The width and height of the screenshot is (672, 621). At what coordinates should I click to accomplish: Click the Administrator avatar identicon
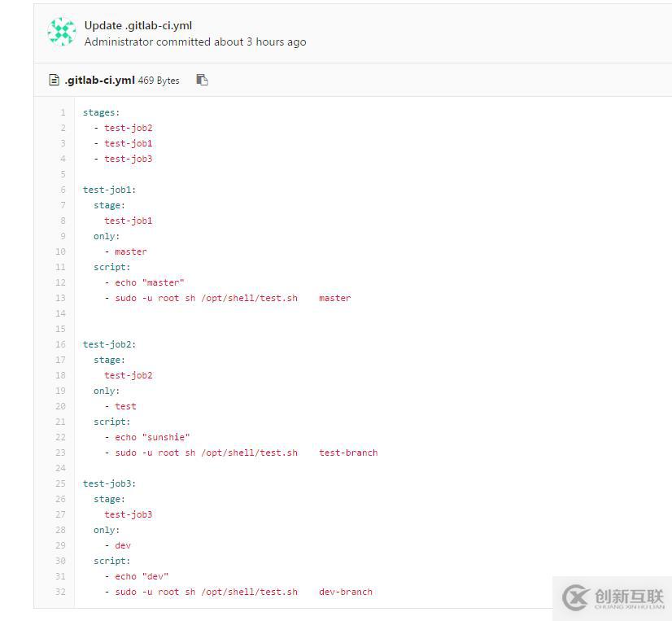tap(62, 32)
